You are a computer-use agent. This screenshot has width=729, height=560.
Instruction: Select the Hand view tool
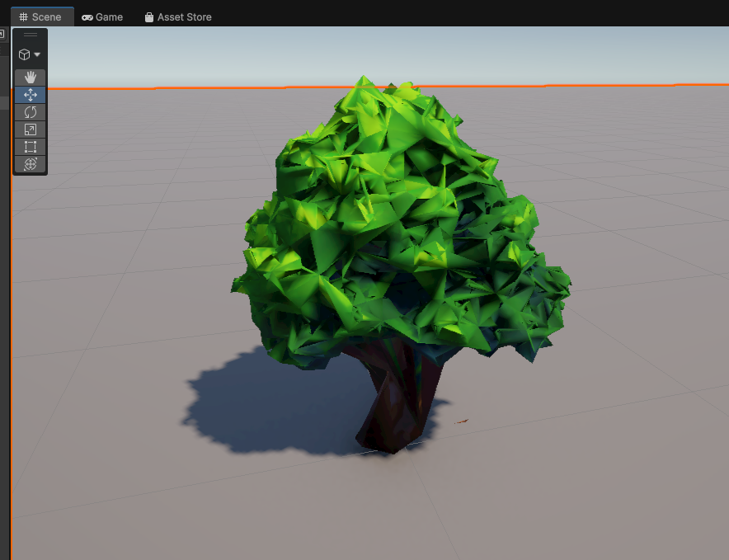pos(30,77)
